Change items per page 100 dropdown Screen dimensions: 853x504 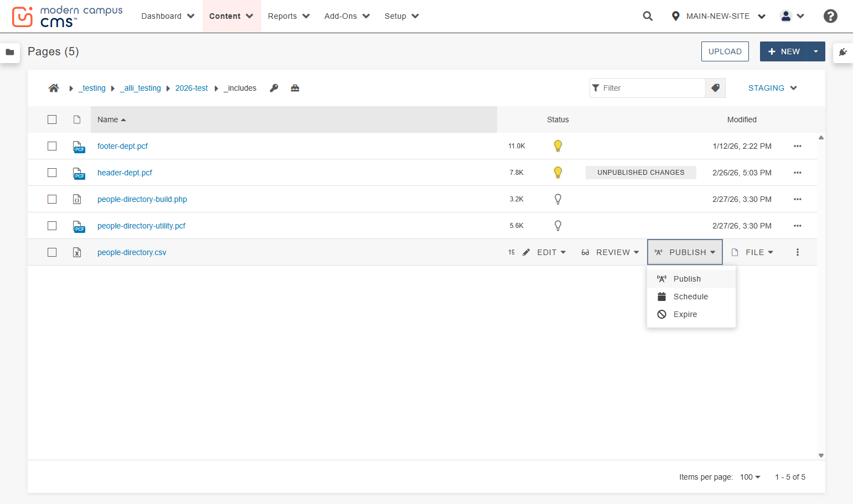coord(750,477)
